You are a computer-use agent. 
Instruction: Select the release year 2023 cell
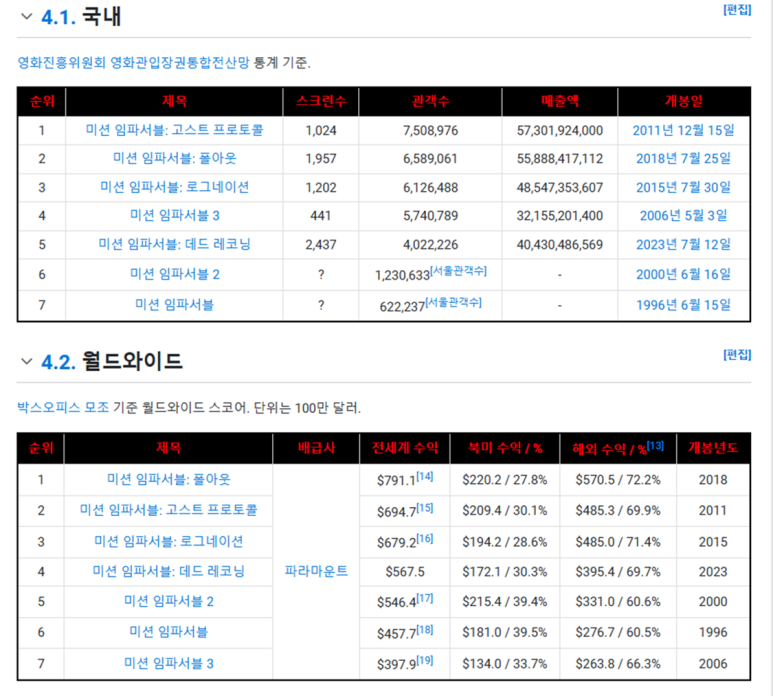coord(713,572)
